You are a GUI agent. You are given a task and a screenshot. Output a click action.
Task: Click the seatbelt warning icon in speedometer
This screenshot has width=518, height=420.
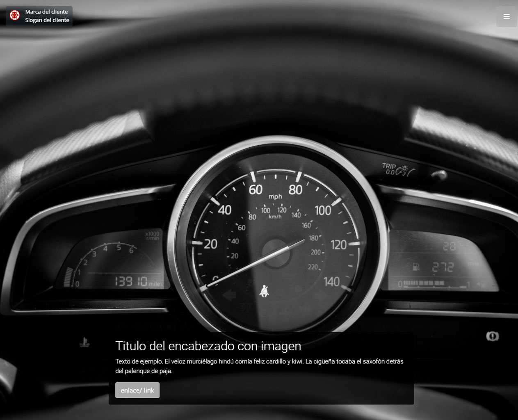point(264,291)
